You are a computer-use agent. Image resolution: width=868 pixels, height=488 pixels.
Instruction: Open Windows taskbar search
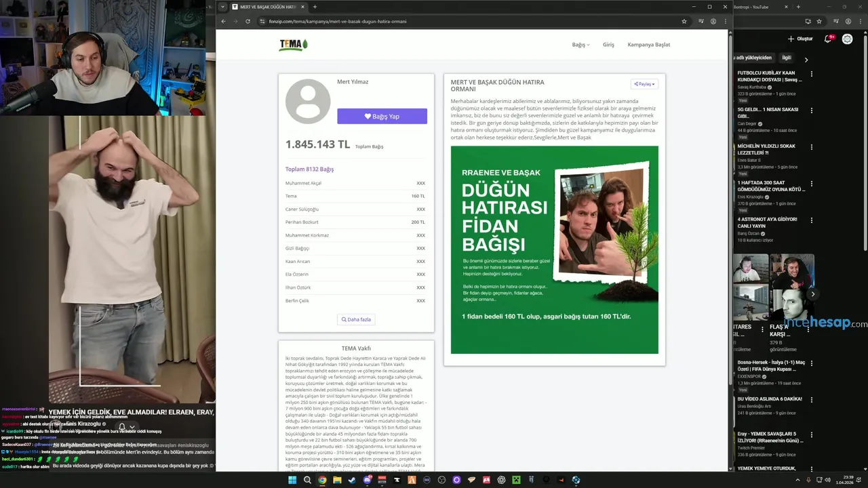click(307, 480)
